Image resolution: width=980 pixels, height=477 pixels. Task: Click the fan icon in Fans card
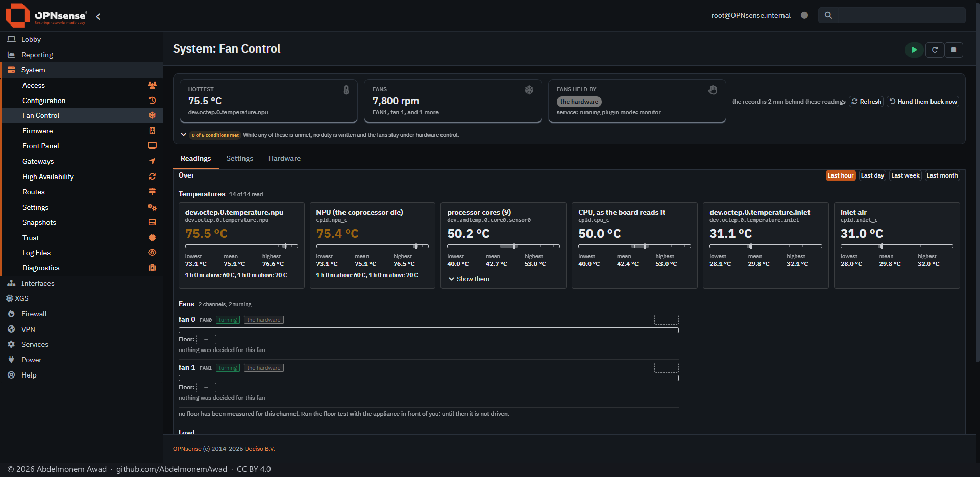[x=529, y=90]
